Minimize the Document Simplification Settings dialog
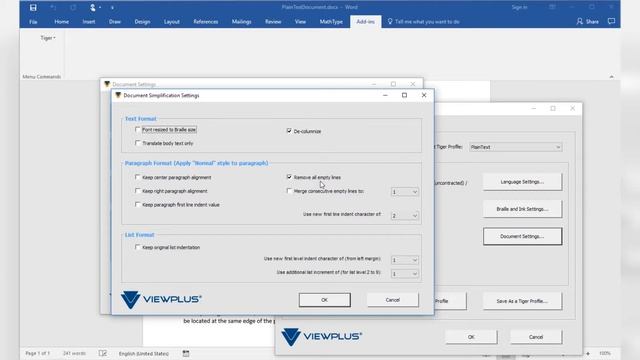Image resolution: width=640 pixels, height=360 pixels. point(385,95)
